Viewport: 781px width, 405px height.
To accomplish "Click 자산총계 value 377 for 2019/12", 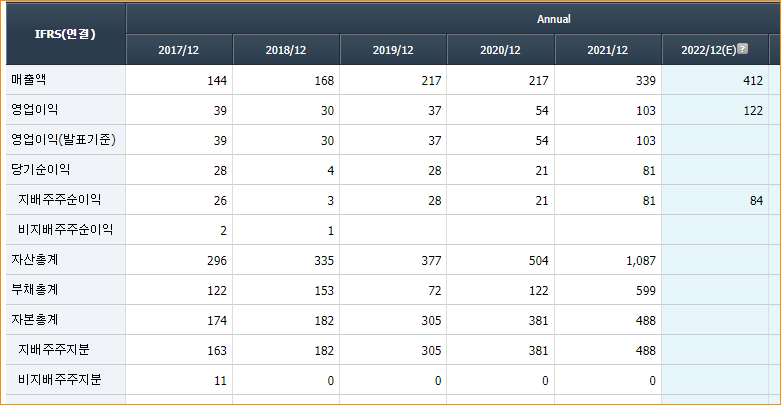I will pyautogui.click(x=431, y=261).
